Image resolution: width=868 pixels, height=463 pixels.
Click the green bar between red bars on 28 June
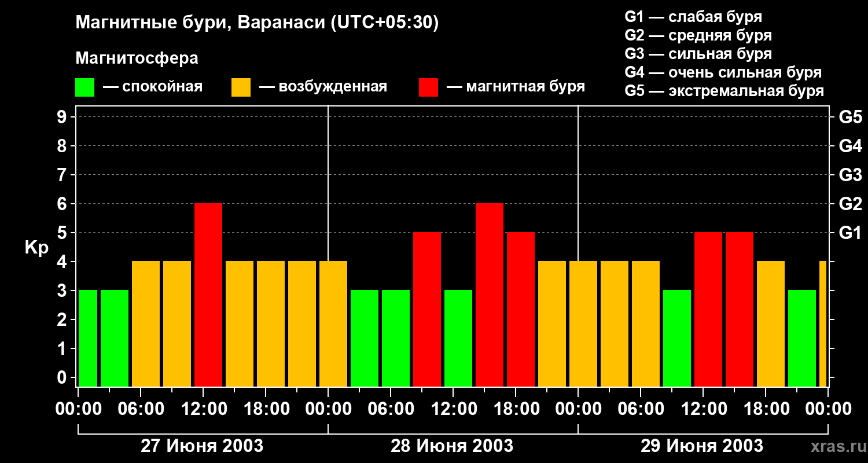pos(458,338)
